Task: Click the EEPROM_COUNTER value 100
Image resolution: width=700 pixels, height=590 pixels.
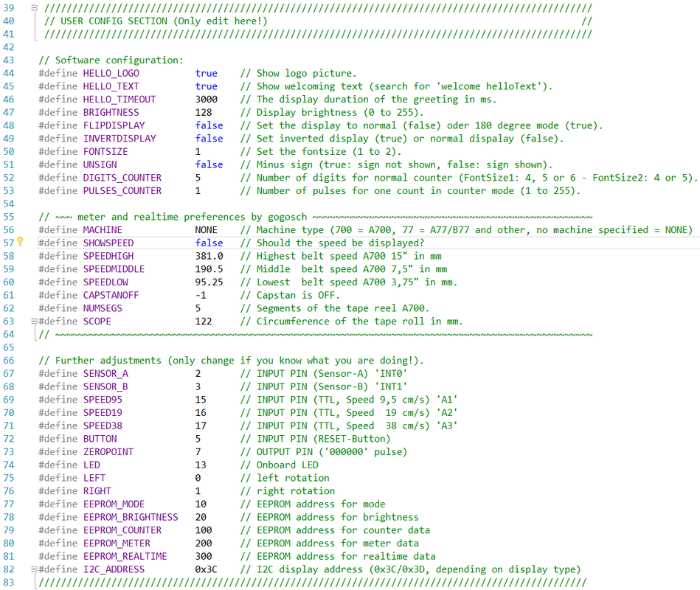Action: 204,530
